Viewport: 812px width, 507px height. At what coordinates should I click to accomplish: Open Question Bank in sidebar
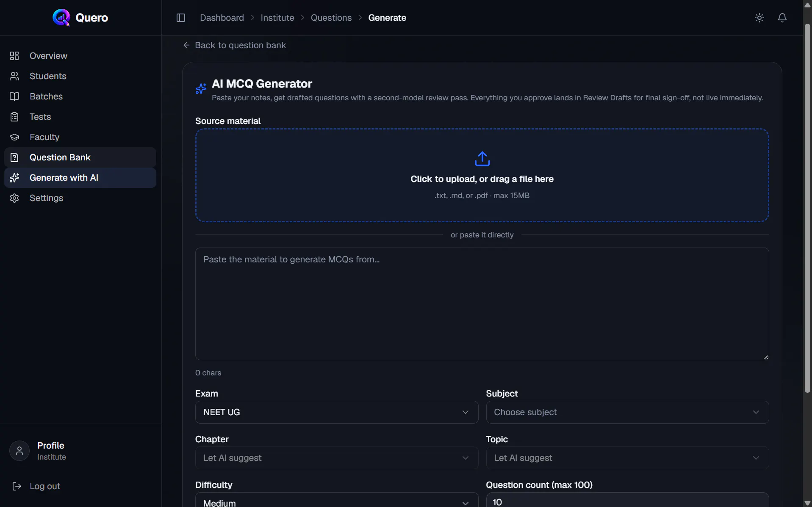80,157
